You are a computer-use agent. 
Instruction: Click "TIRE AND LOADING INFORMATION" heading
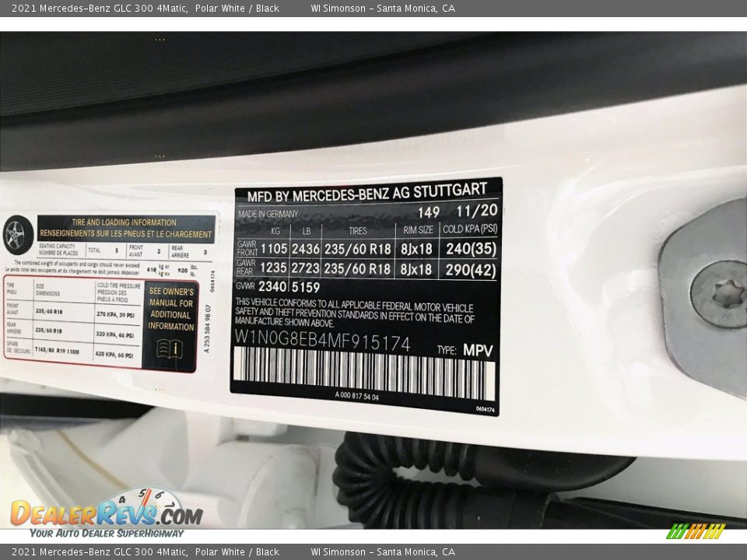[x=124, y=222]
